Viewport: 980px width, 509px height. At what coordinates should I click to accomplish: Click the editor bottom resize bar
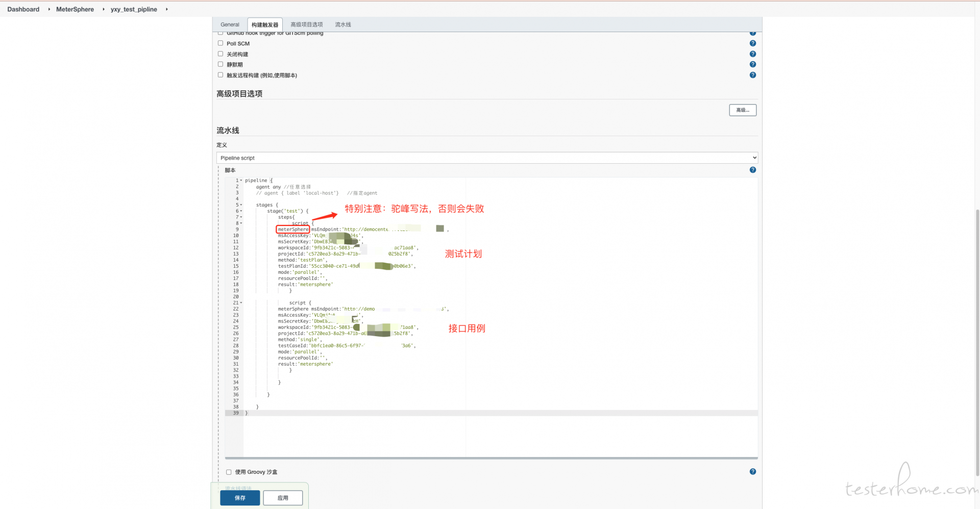click(x=491, y=458)
